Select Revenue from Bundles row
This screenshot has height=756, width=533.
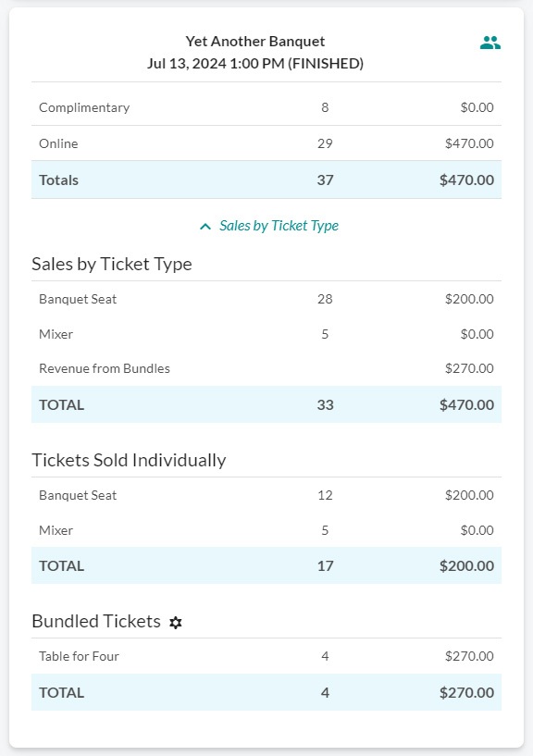[266, 368]
